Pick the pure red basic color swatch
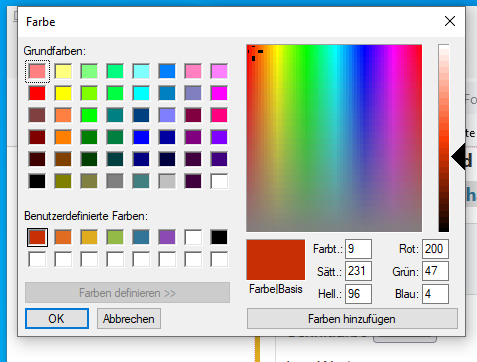This screenshot has width=477, height=362. pyautogui.click(x=37, y=93)
